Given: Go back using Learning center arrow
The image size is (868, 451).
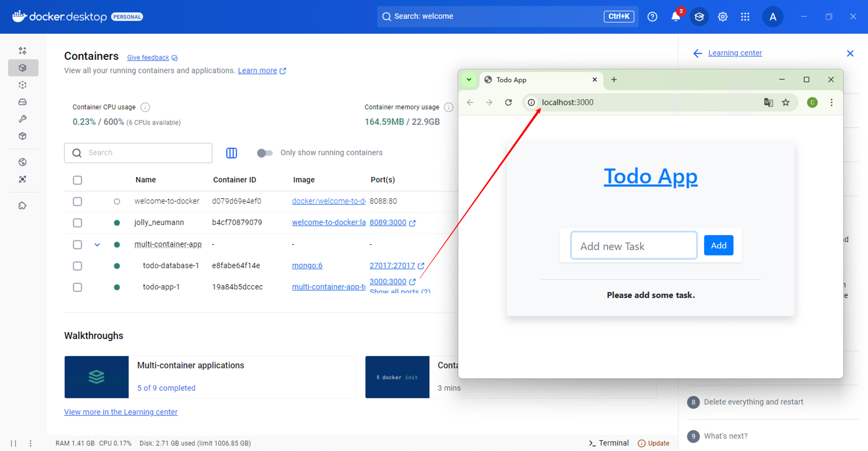Looking at the screenshot, I should (697, 53).
